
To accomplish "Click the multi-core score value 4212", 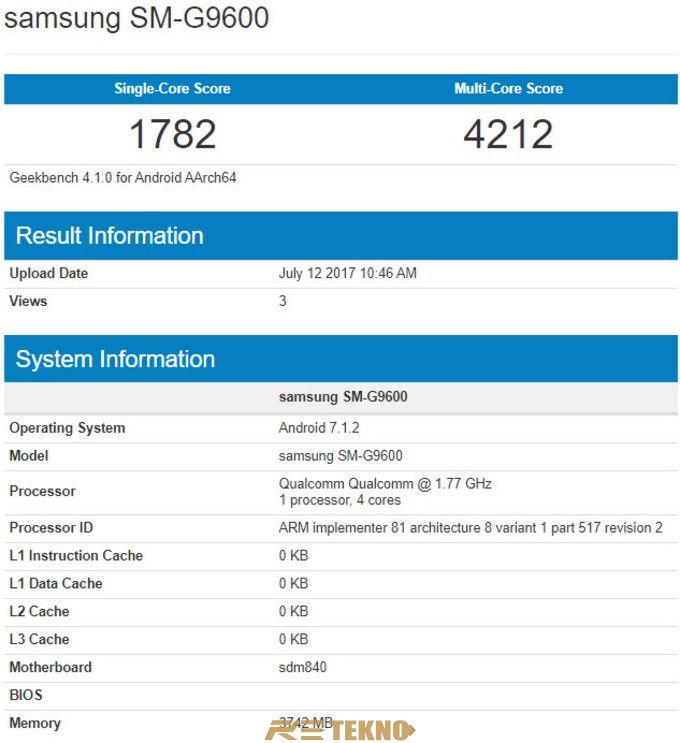I will (x=508, y=134).
